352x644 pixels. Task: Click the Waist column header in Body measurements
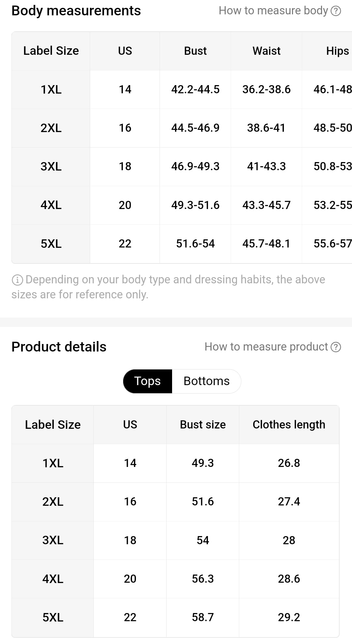click(x=266, y=51)
